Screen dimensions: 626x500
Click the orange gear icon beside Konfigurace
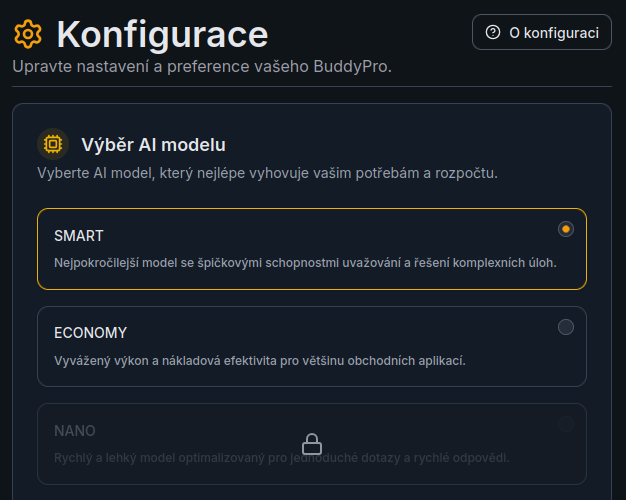(28, 34)
